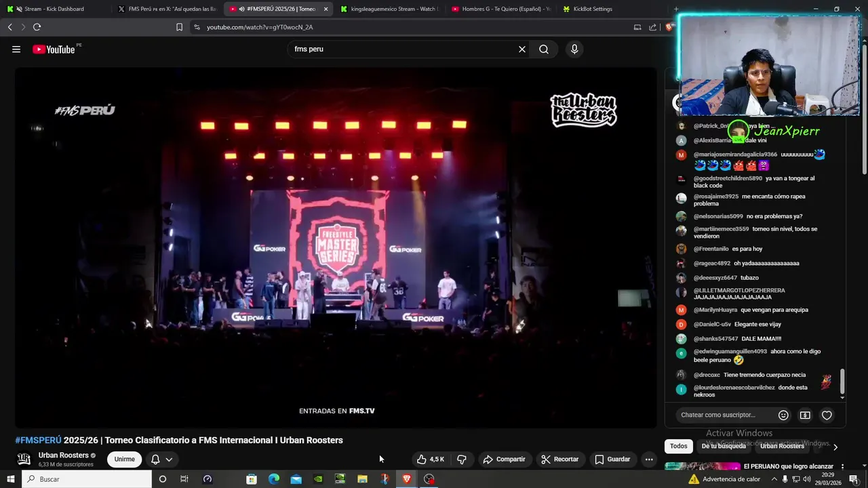
Task: Open Microsoft Edge from taskbar
Action: point(274,479)
